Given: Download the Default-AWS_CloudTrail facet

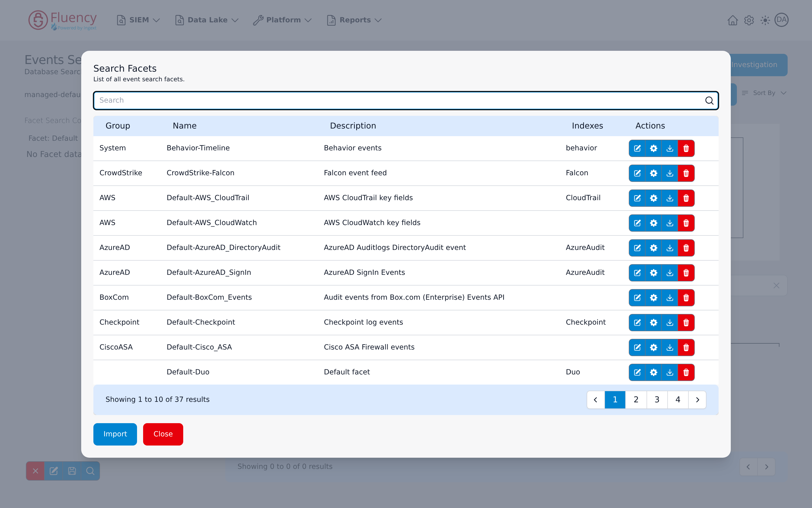Looking at the screenshot, I should point(670,198).
